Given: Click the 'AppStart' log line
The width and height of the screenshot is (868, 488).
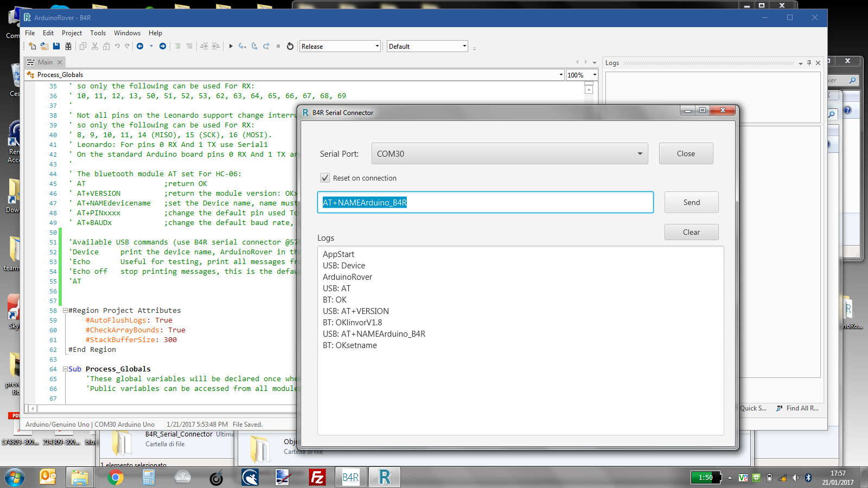Looking at the screenshot, I should 339,254.
